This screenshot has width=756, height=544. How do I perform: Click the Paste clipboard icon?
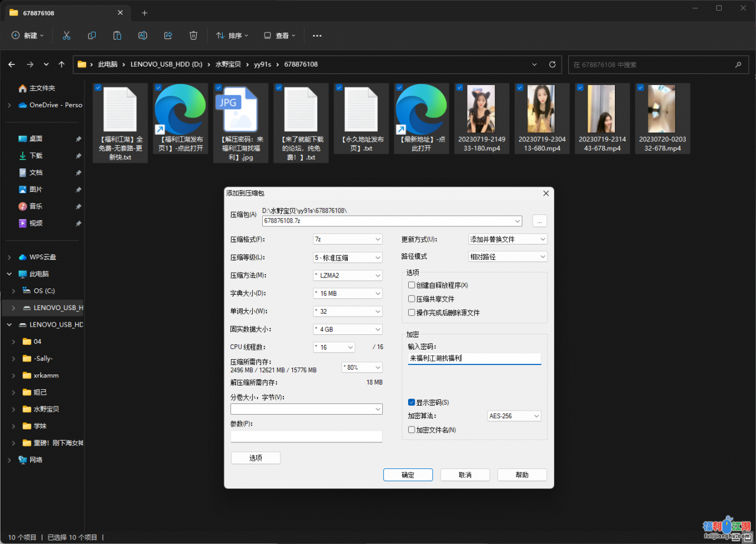pyautogui.click(x=117, y=35)
